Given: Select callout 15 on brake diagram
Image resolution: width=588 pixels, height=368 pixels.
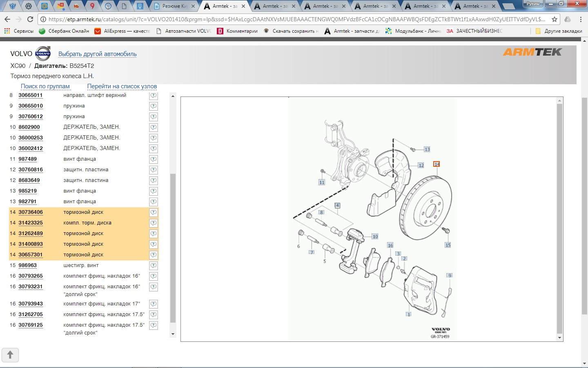Looking at the screenshot, I should (x=448, y=245).
